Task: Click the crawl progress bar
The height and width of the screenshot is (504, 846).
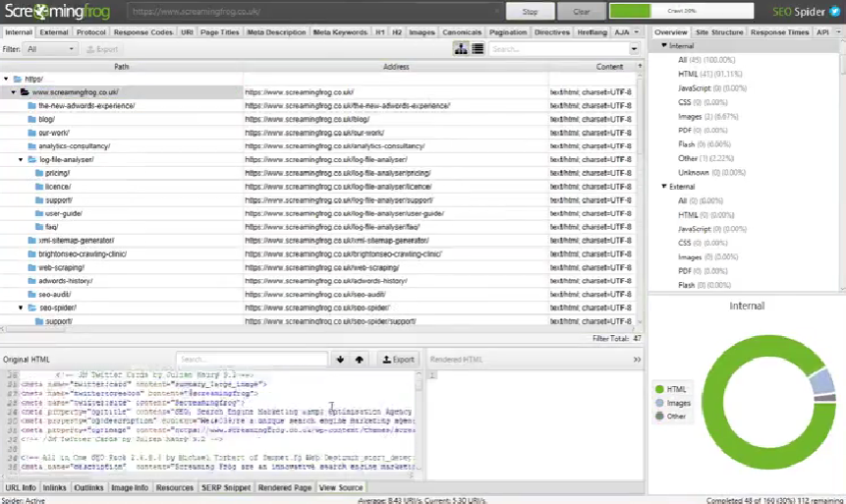Action: [x=682, y=11]
